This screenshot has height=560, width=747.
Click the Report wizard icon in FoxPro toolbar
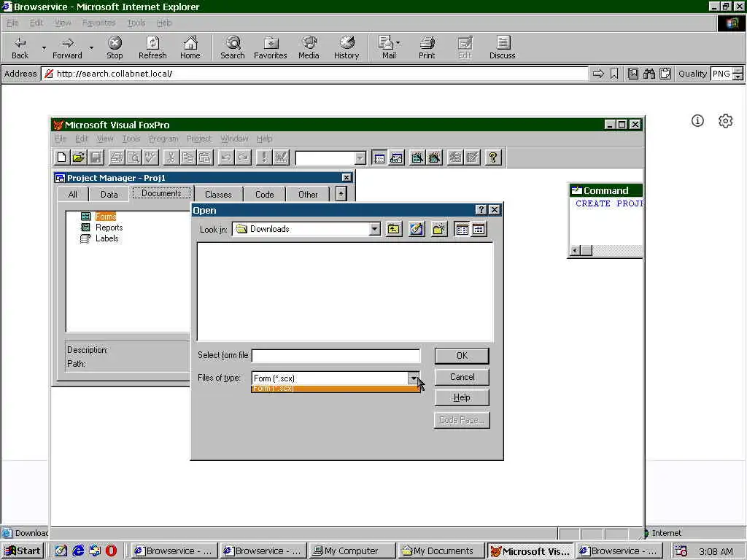(x=435, y=157)
